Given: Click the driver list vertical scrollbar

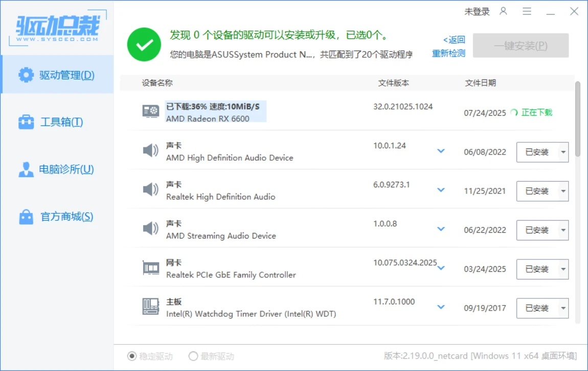Looking at the screenshot, I should click(578, 119).
